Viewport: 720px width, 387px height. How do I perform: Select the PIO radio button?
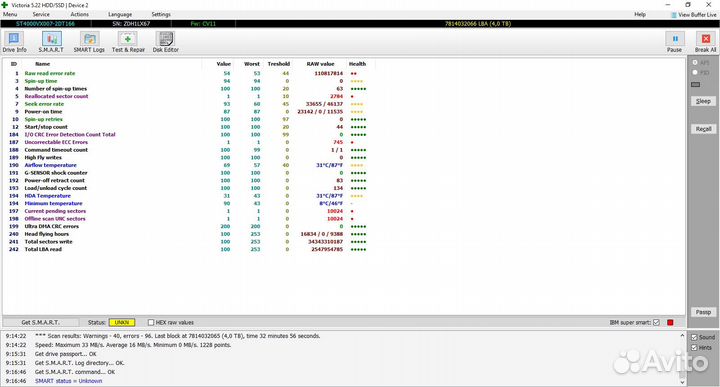point(695,73)
